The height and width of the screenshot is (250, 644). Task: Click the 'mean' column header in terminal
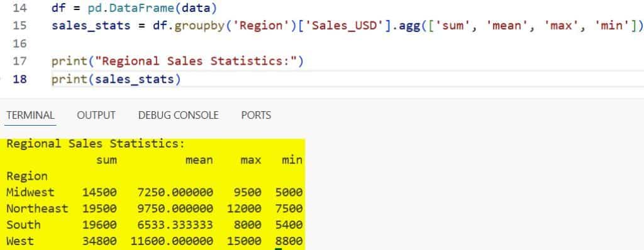point(199,160)
